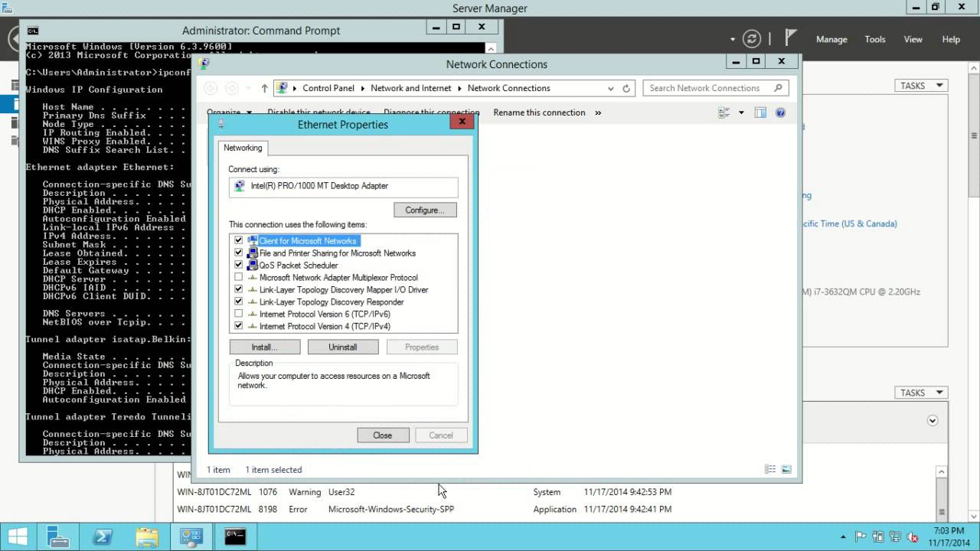980x551 pixels.
Task: Select the Networking tab
Action: (x=243, y=148)
